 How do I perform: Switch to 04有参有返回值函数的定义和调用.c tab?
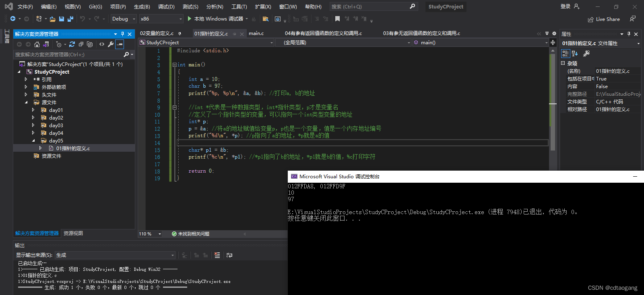click(x=323, y=33)
